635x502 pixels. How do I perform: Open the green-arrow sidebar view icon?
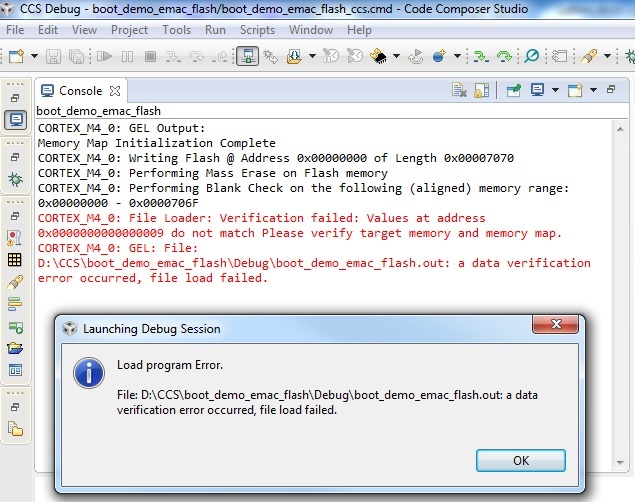[15, 327]
